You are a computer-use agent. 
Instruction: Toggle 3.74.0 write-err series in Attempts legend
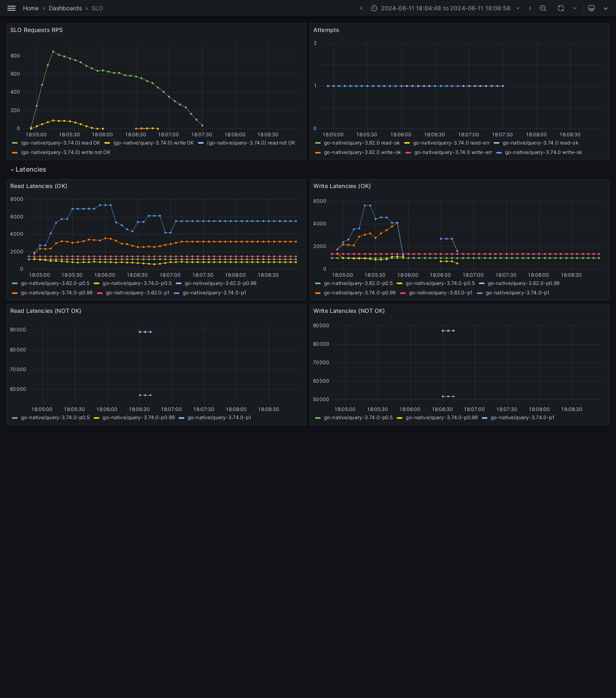[x=453, y=152]
